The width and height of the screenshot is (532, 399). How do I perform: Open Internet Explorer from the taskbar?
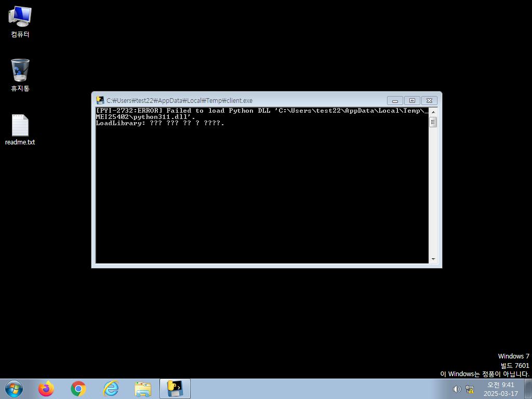(x=111, y=389)
